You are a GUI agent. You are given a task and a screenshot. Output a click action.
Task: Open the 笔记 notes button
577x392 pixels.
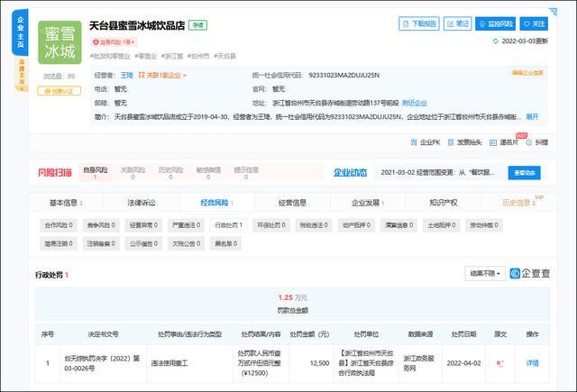click(x=457, y=24)
